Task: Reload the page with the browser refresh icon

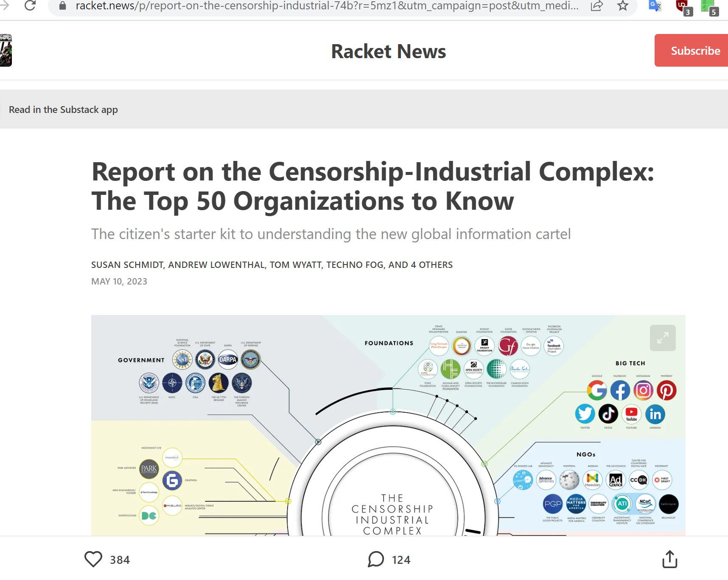Action: pyautogui.click(x=30, y=6)
